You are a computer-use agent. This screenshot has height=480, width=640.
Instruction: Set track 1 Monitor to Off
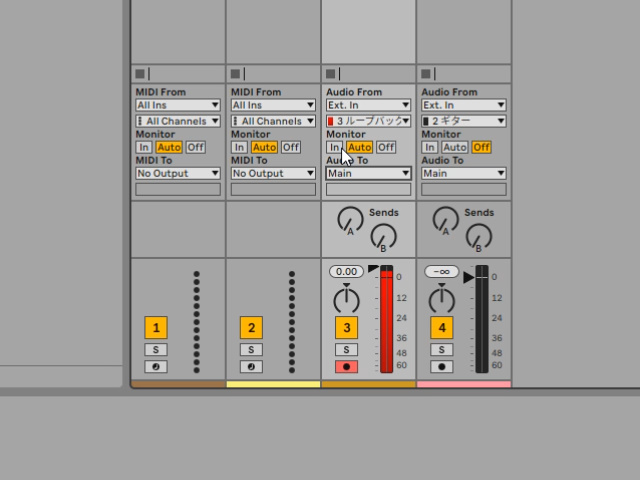point(195,147)
